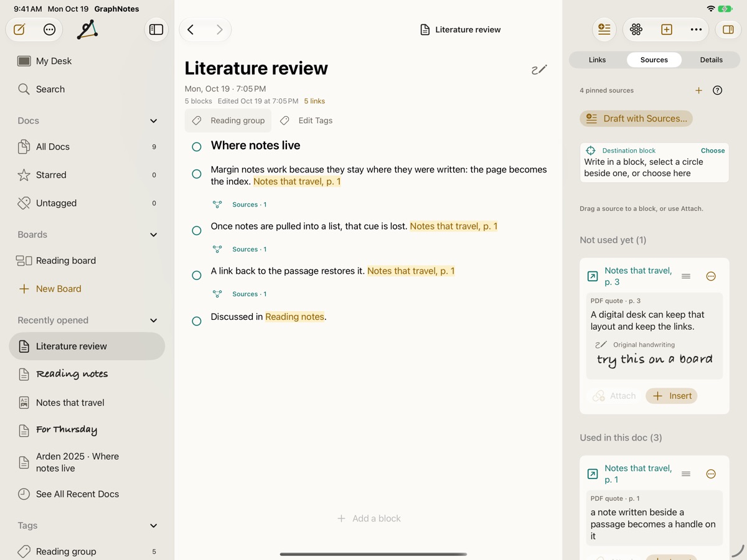Image resolution: width=747 pixels, height=560 pixels.
Task: Select the circle beside Discussed in block
Action: 197,321
